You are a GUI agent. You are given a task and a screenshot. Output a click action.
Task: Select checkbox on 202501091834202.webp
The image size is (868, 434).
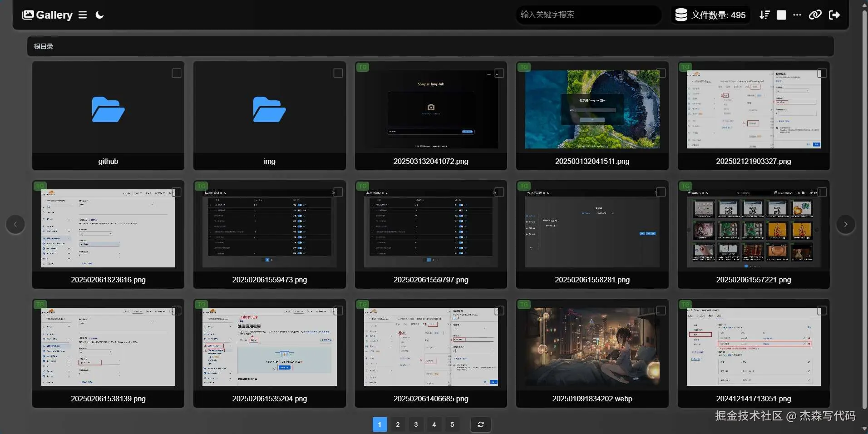[x=661, y=311]
